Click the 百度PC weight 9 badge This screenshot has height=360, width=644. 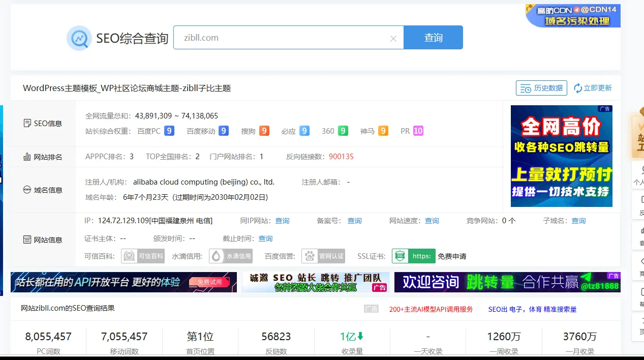[x=169, y=131]
